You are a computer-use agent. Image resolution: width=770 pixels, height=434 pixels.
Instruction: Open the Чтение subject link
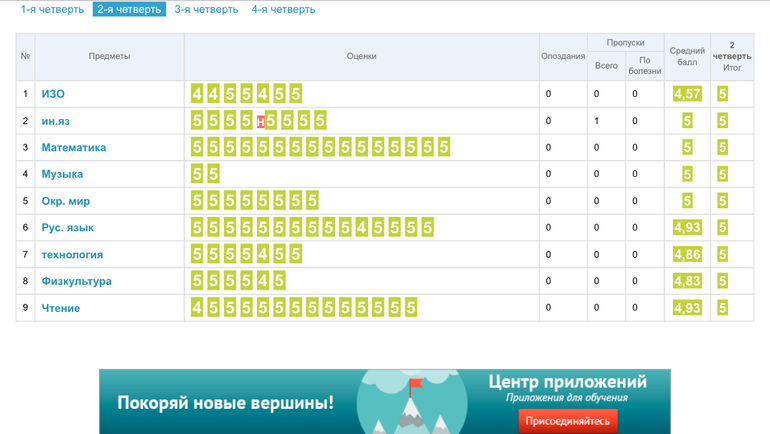click(x=60, y=308)
